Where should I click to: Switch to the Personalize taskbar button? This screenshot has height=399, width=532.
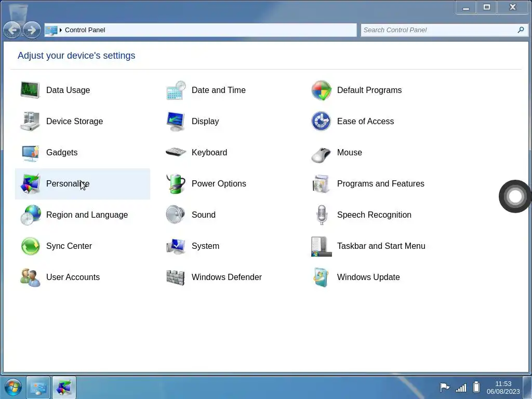tap(64, 388)
